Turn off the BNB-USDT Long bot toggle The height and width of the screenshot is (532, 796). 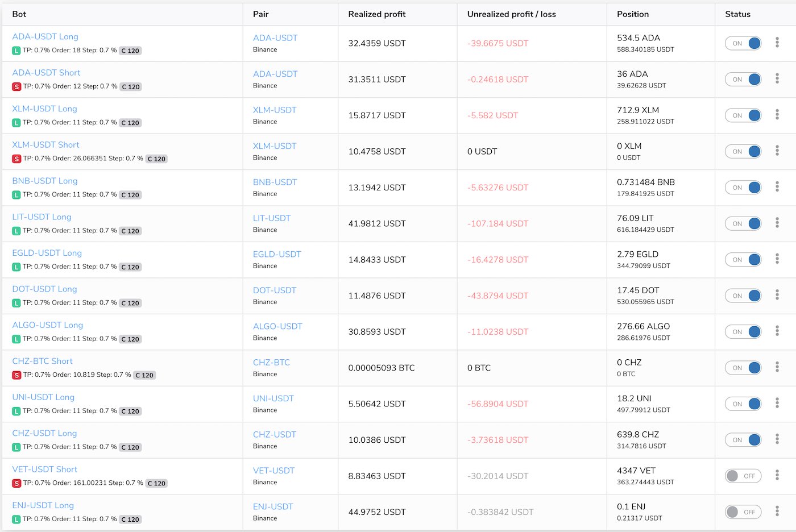pyautogui.click(x=743, y=188)
